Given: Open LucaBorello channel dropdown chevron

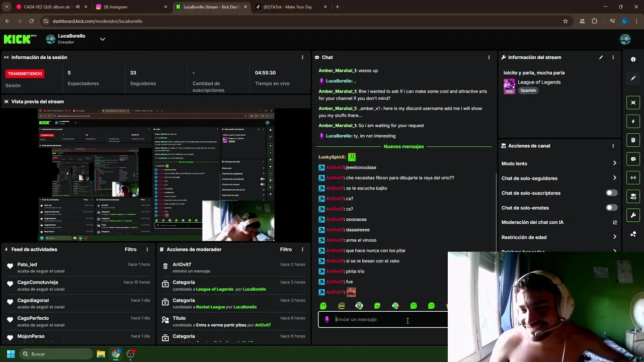Looking at the screenshot, I should click(x=102, y=39).
